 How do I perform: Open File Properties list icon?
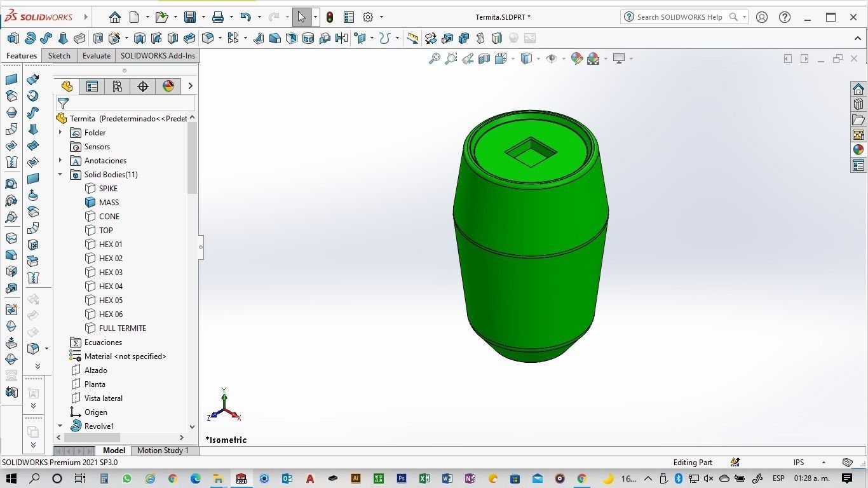(x=349, y=17)
